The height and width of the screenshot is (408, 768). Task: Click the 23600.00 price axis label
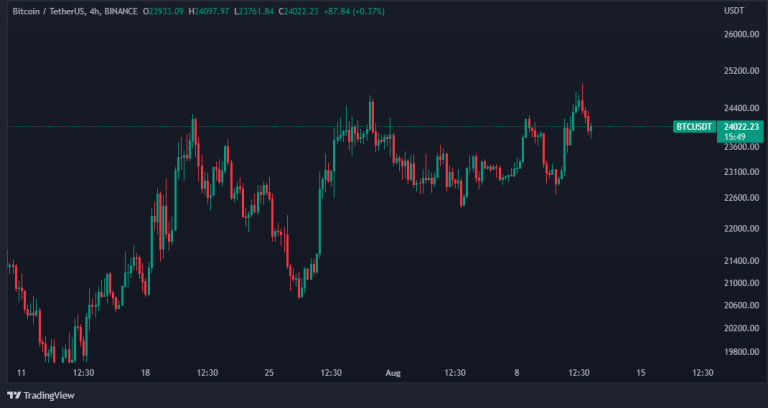coord(742,146)
